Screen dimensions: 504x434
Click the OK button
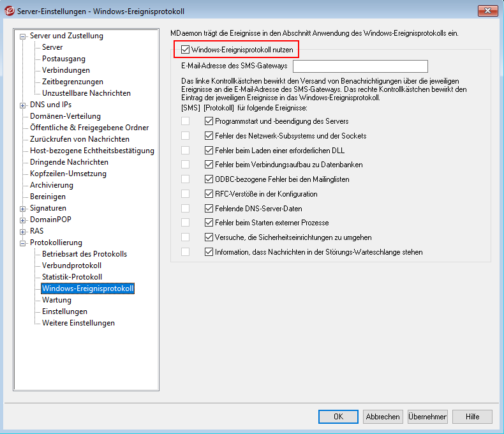pyautogui.click(x=338, y=416)
